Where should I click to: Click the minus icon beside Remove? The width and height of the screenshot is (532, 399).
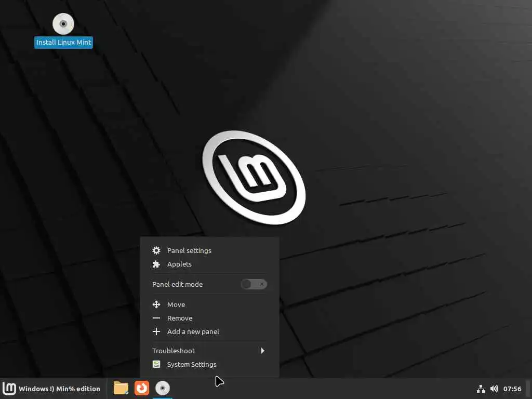(156, 318)
